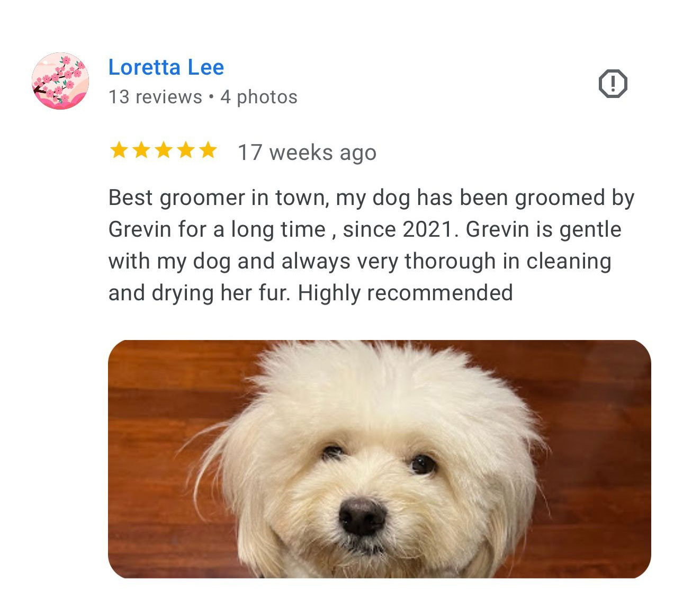Click the thorough in cleaning review line
The image size is (683, 616).
coord(360,261)
